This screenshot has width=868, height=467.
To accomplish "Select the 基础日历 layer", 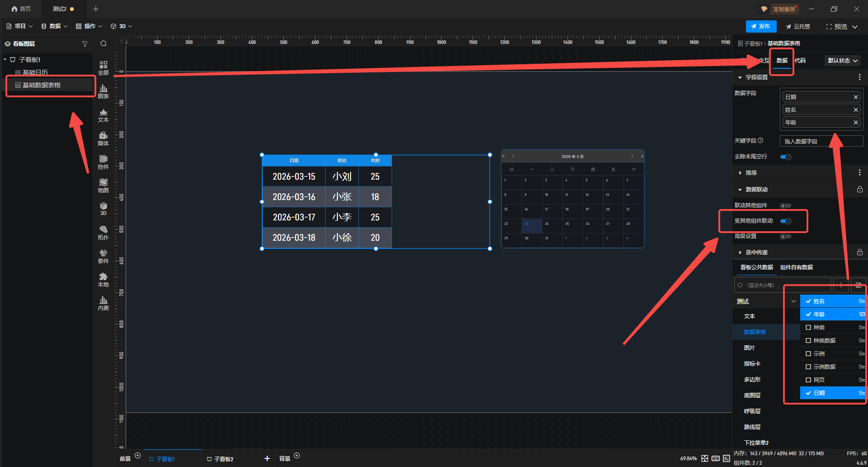I will [x=35, y=72].
